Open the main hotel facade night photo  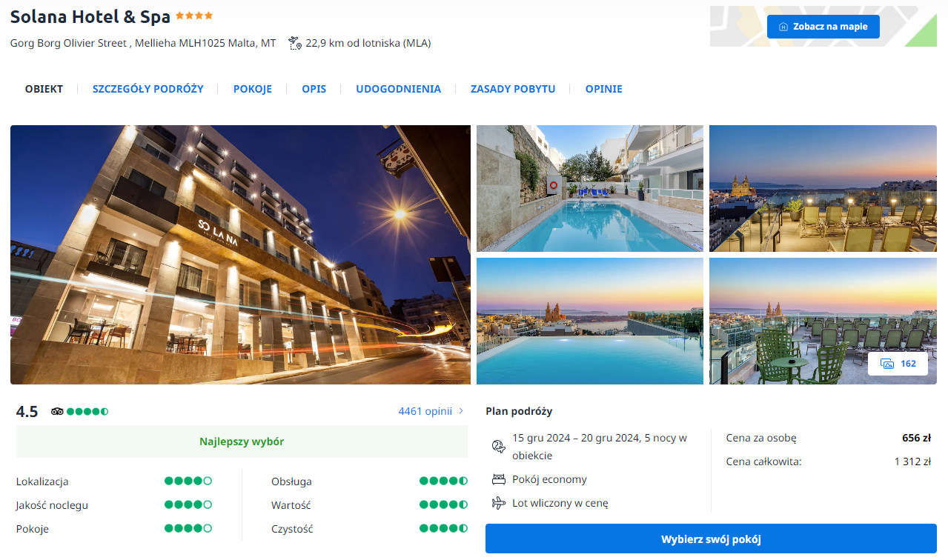coord(240,255)
